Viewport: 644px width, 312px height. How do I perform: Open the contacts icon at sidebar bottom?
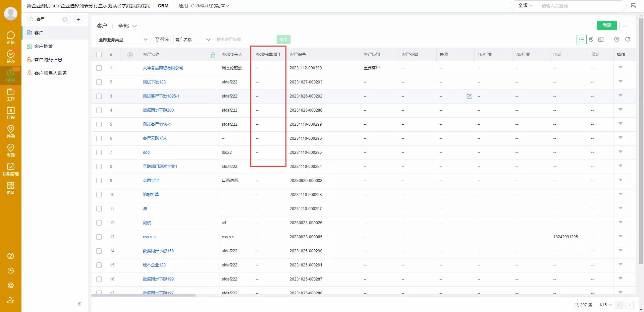(x=11, y=300)
